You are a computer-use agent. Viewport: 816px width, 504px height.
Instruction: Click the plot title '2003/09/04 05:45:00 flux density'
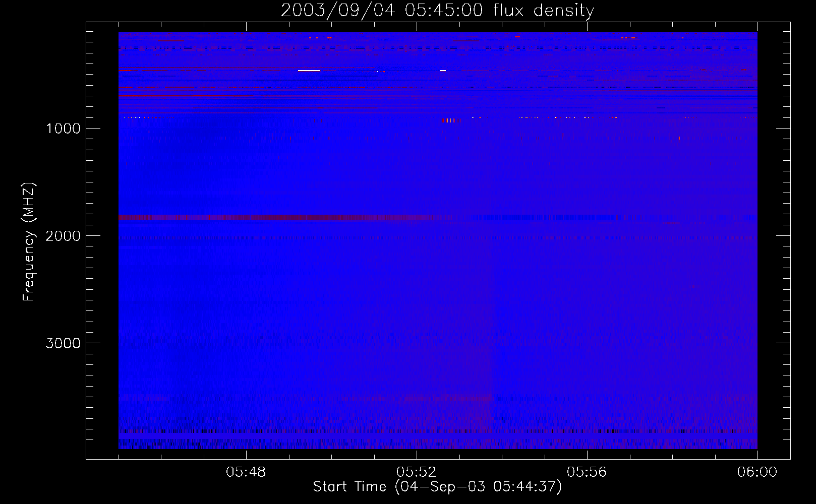(437, 11)
